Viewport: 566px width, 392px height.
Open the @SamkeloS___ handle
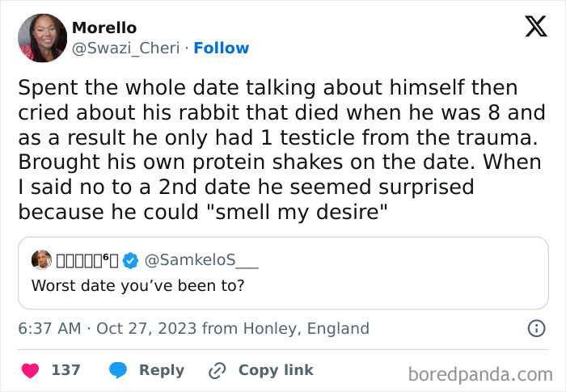pos(190,260)
